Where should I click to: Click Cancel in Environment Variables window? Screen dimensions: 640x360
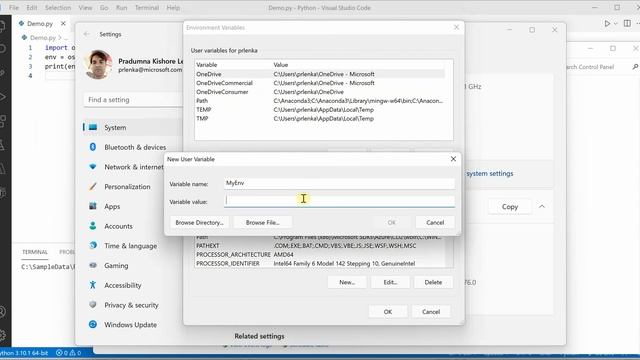431,311
